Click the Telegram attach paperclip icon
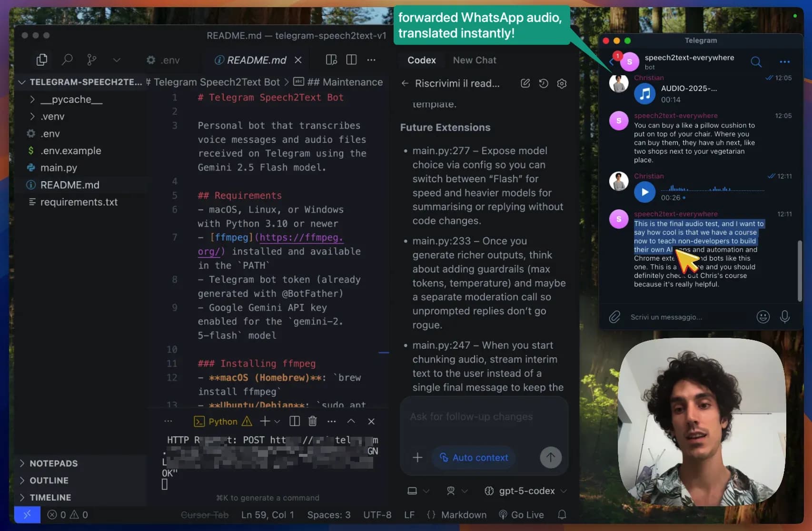This screenshot has height=531, width=812. pyautogui.click(x=614, y=317)
